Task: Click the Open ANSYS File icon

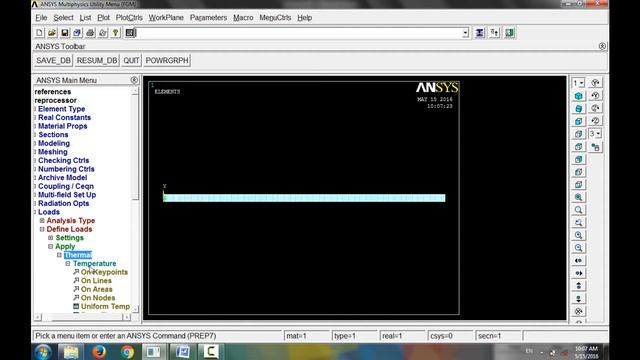Action: pos(52,33)
